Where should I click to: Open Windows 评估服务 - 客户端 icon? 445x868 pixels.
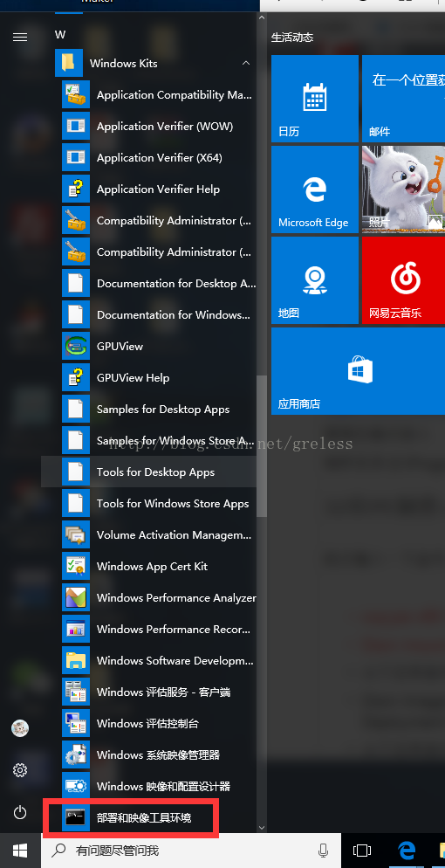coord(76,692)
